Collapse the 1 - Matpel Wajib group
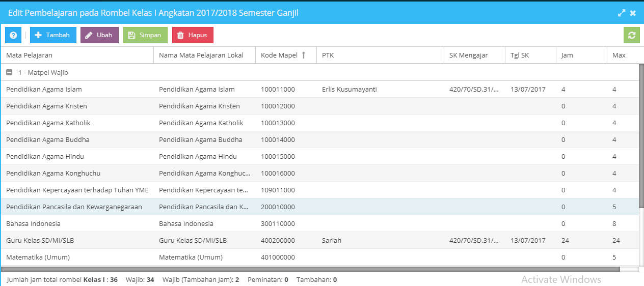Screen dimensions: 644x286 (x=9, y=72)
